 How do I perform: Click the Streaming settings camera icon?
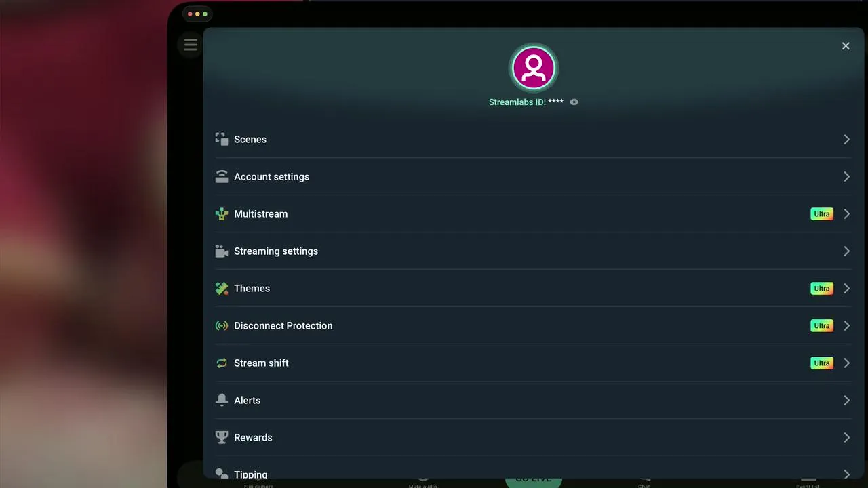(222, 251)
